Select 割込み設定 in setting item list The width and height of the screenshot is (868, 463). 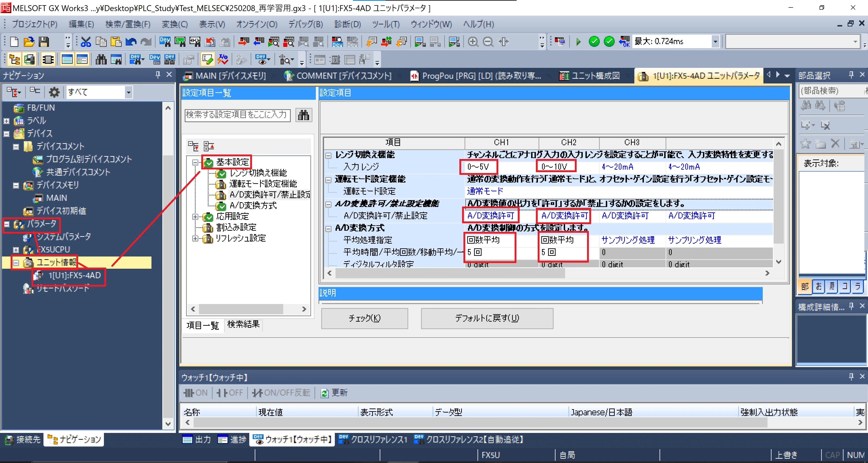click(236, 227)
